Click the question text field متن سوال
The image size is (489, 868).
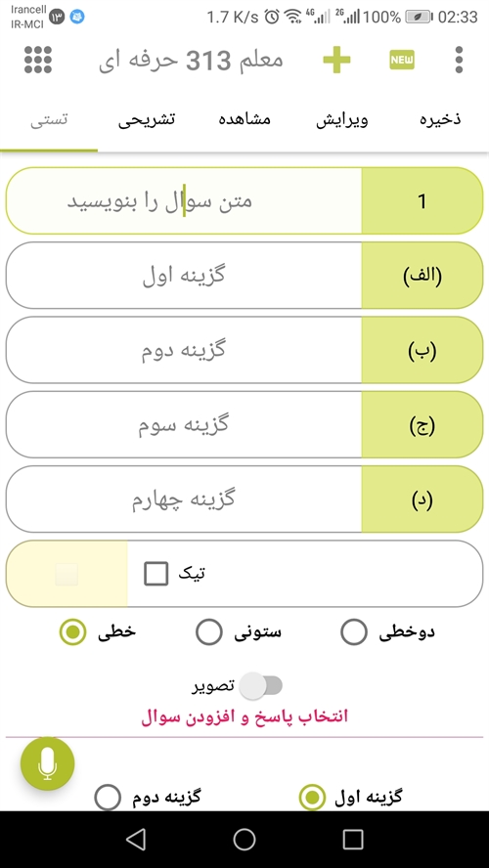point(183,201)
